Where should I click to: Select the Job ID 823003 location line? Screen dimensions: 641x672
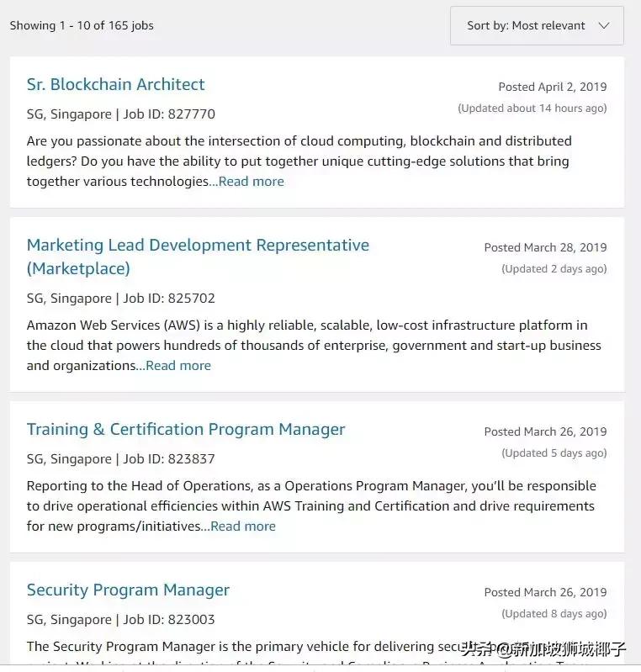click(x=121, y=620)
